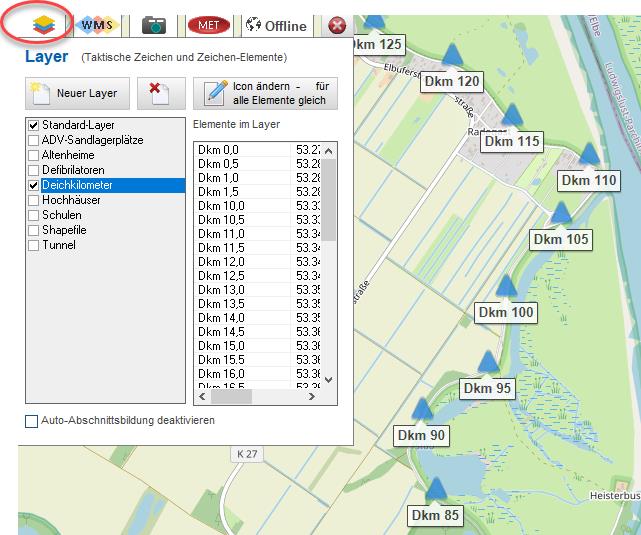Click the Offline globe tab
Viewport: 641px width, 535px height.
click(276, 26)
